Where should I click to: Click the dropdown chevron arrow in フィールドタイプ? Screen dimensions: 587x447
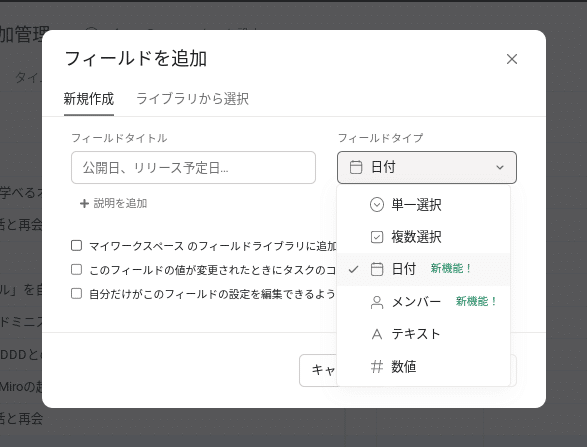click(500, 167)
